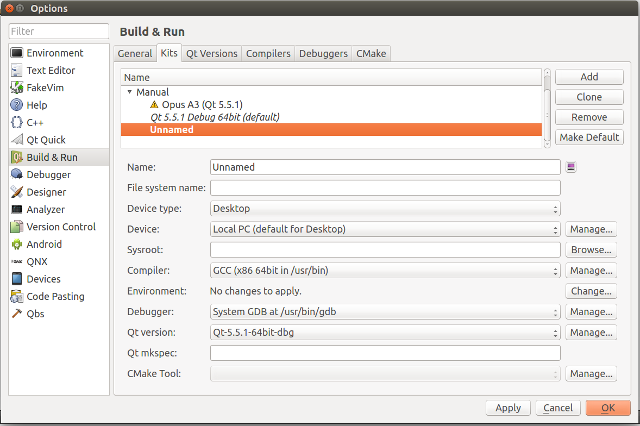The image size is (640, 426).
Task: Select the C++ settings category
Action: 59,122
